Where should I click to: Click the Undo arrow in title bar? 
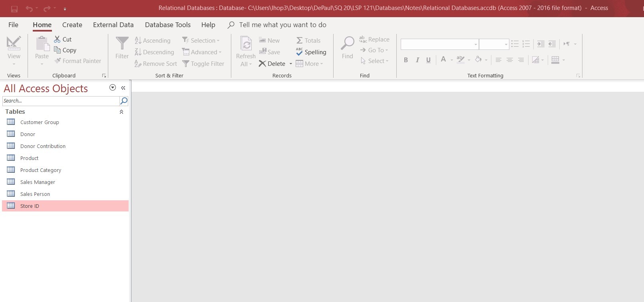point(29,8)
